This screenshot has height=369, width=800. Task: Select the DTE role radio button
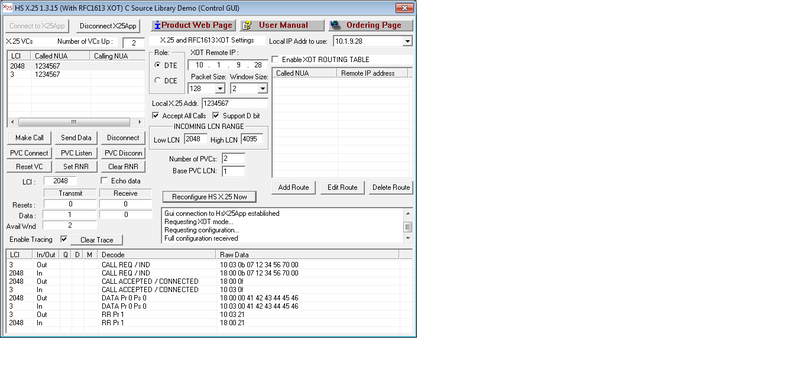tap(158, 65)
